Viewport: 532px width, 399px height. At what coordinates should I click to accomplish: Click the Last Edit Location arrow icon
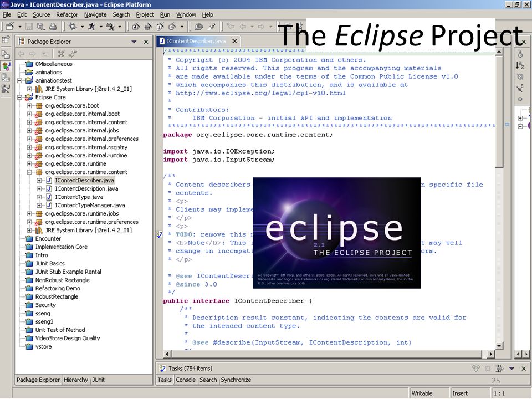(x=231, y=27)
